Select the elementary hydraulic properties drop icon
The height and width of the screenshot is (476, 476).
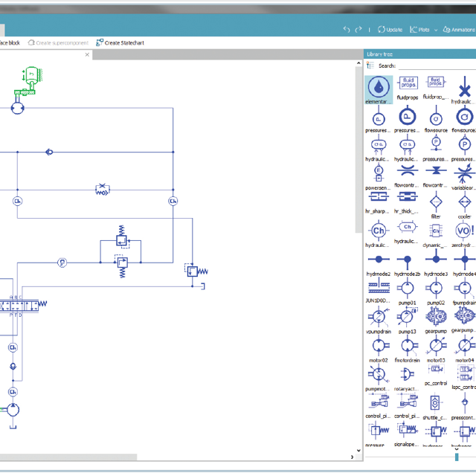click(x=379, y=87)
